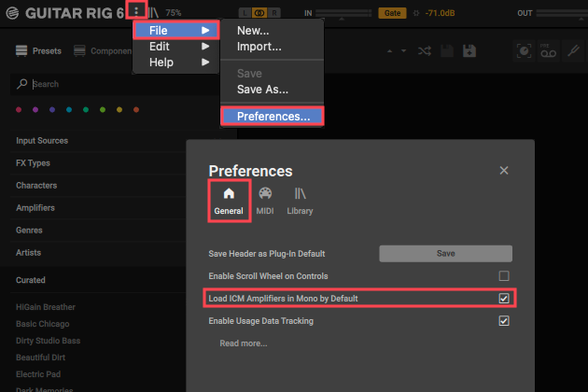Click Save for Header as Plug-In Default
The image size is (588, 392).
pos(445,254)
